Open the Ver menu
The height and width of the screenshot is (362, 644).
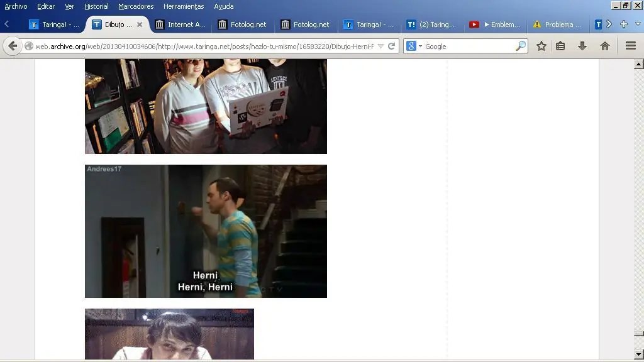(69, 6)
